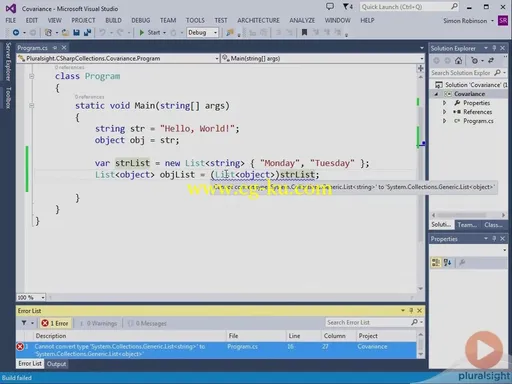512x384 pixels.
Task: Open the feedback speech bubble icon
Action: pos(330,6)
